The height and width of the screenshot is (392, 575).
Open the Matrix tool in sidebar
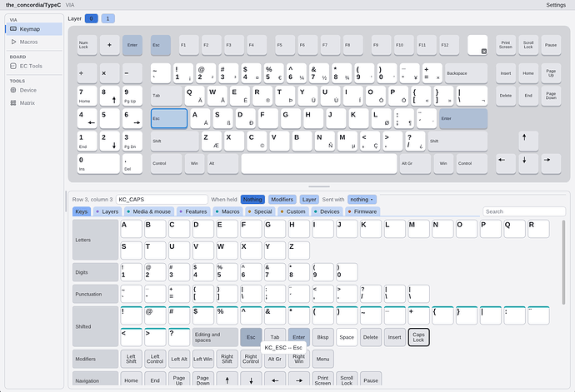(x=34, y=103)
